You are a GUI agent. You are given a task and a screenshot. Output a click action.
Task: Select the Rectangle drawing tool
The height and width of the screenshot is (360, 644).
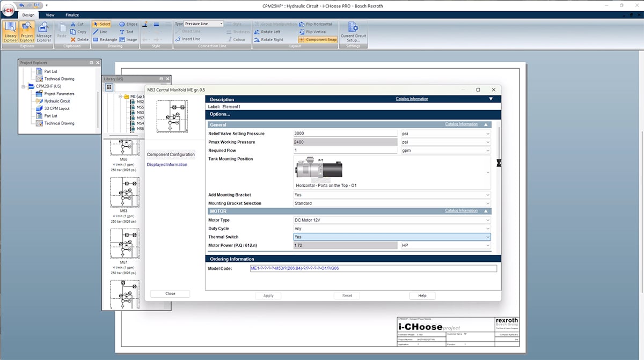point(104,40)
